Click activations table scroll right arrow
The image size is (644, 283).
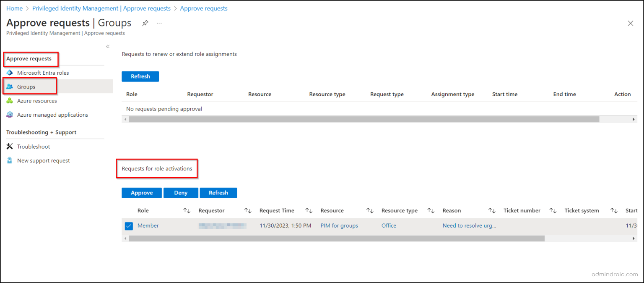point(634,238)
